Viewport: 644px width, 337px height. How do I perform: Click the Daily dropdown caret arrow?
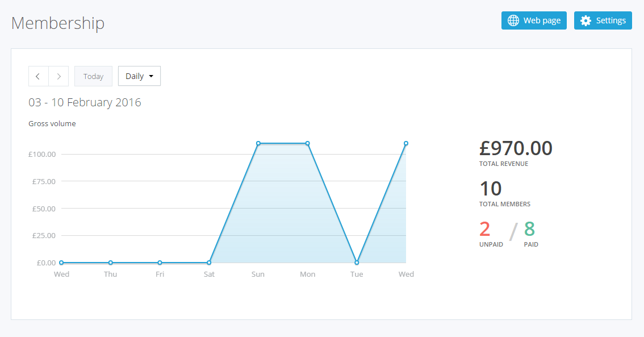pos(151,76)
